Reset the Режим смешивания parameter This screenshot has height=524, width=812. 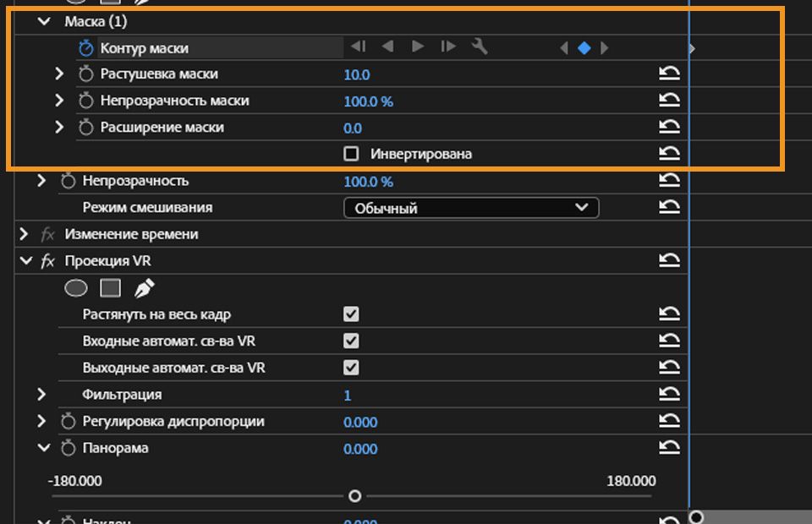(669, 207)
